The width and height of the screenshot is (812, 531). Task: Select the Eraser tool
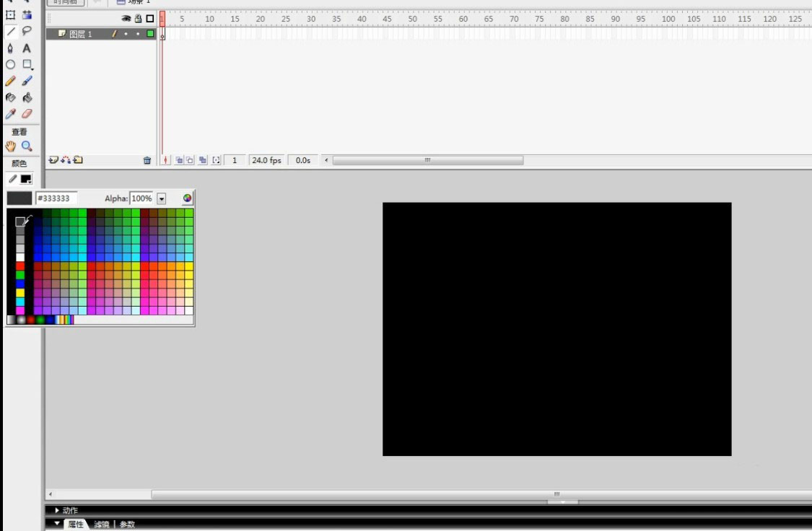[27, 114]
